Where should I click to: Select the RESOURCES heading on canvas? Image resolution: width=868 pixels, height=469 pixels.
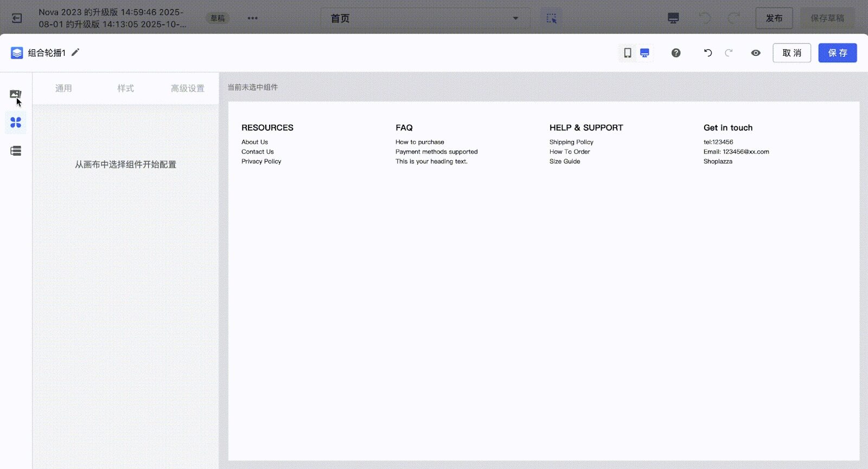click(x=267, y=128)
